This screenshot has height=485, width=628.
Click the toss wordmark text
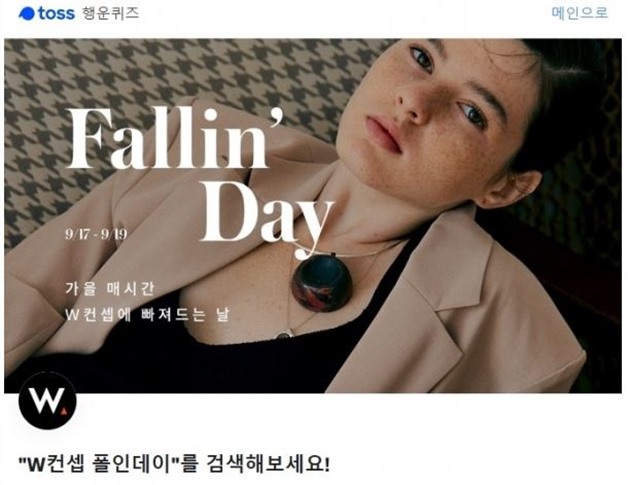tap(56, 13)
